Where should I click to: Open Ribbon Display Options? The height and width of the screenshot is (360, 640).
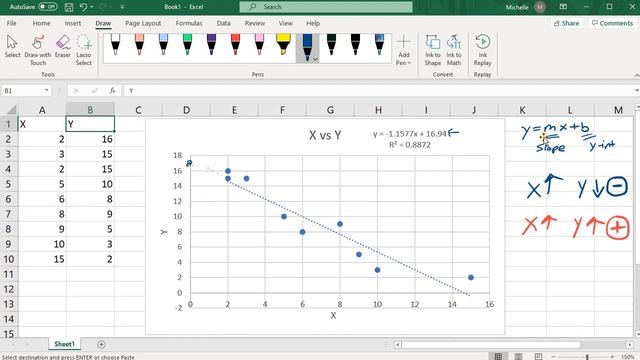coord(563,7)
